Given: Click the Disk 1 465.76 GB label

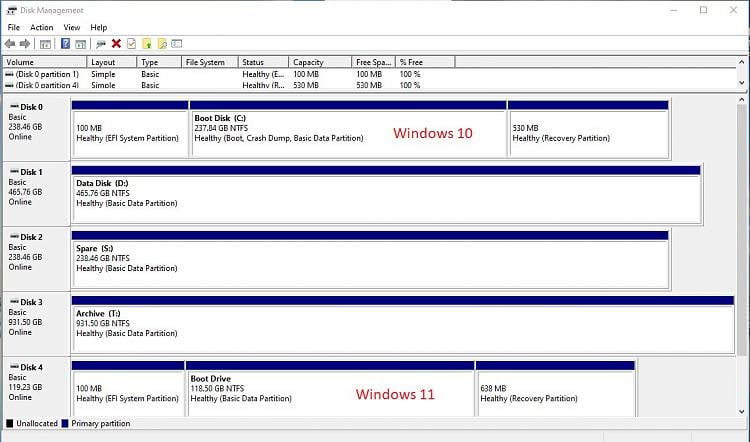Looking at the screenshot, I should point(25,192).
